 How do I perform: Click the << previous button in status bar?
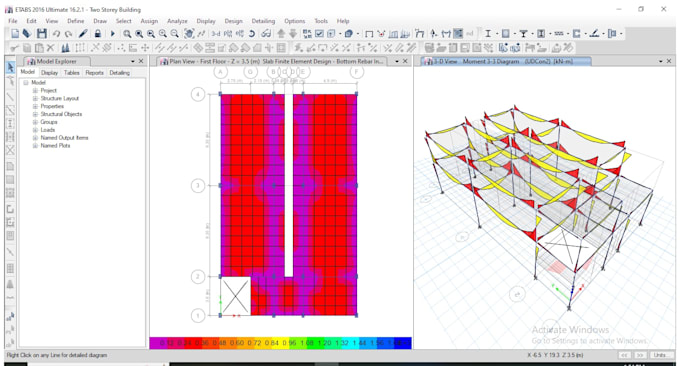point(624,355)
